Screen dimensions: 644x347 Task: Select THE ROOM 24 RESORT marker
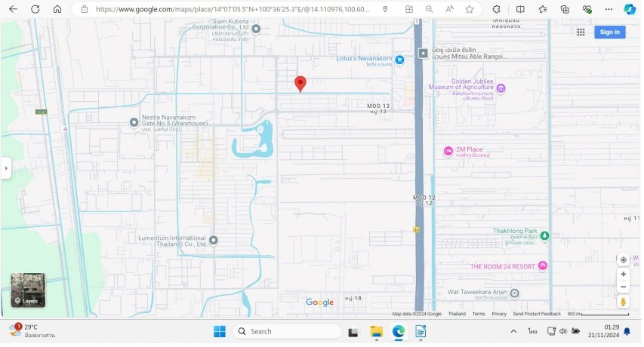(543, 266)
